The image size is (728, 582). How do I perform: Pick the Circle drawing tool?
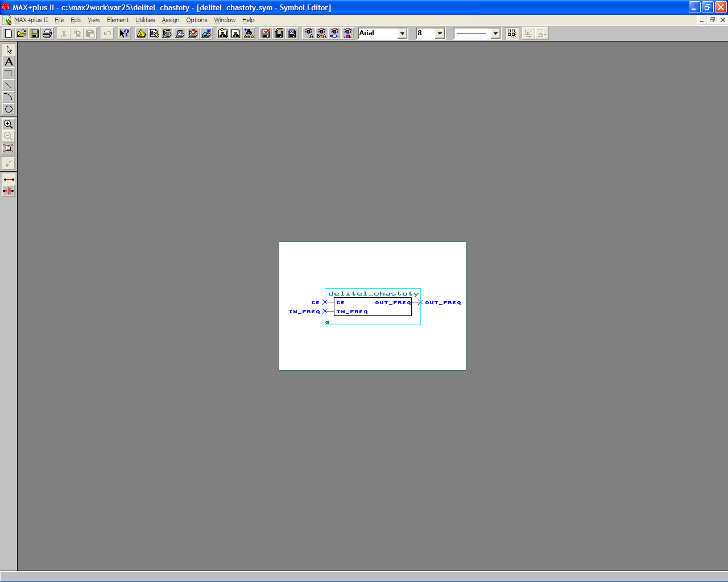(x=9, y=109)
